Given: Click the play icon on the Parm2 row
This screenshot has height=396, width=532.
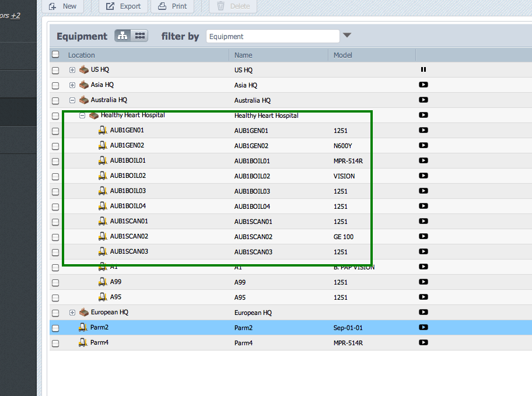Looking at the screenshot, I should coord(423,327).
